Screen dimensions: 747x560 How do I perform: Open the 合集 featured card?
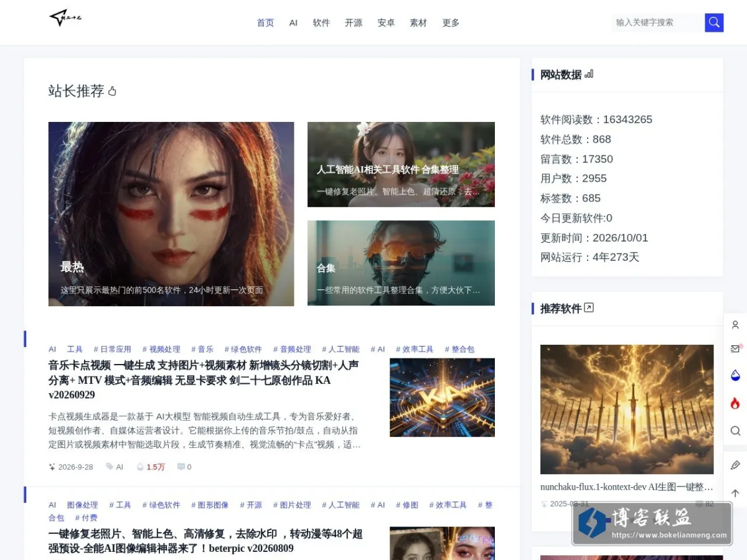pos(401,263)
